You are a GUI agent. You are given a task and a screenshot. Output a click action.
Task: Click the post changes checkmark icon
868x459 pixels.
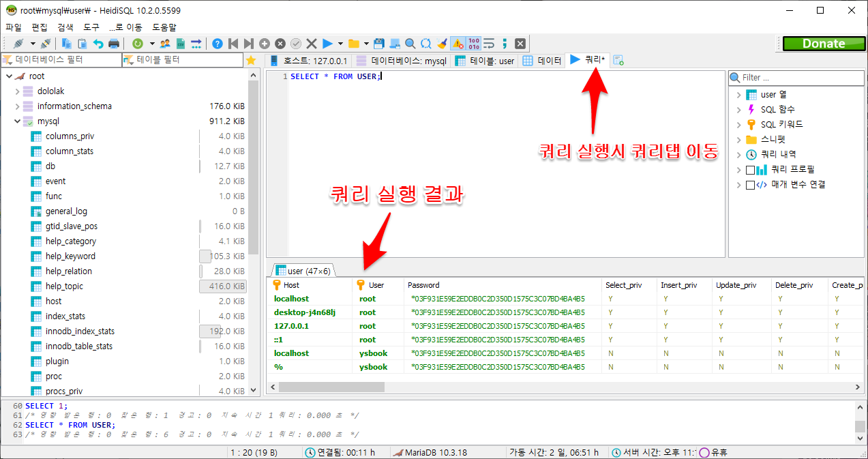tap(296, 44)
